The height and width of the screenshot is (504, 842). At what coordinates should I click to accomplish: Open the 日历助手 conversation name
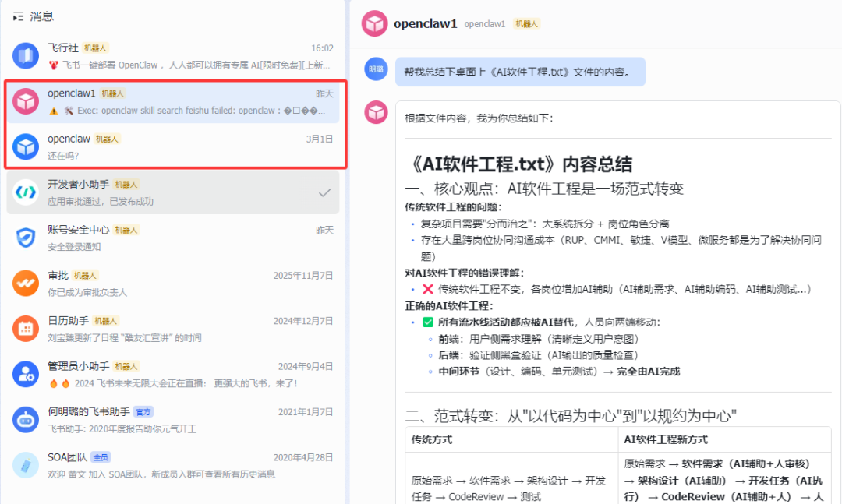click(x=68, y=321)
